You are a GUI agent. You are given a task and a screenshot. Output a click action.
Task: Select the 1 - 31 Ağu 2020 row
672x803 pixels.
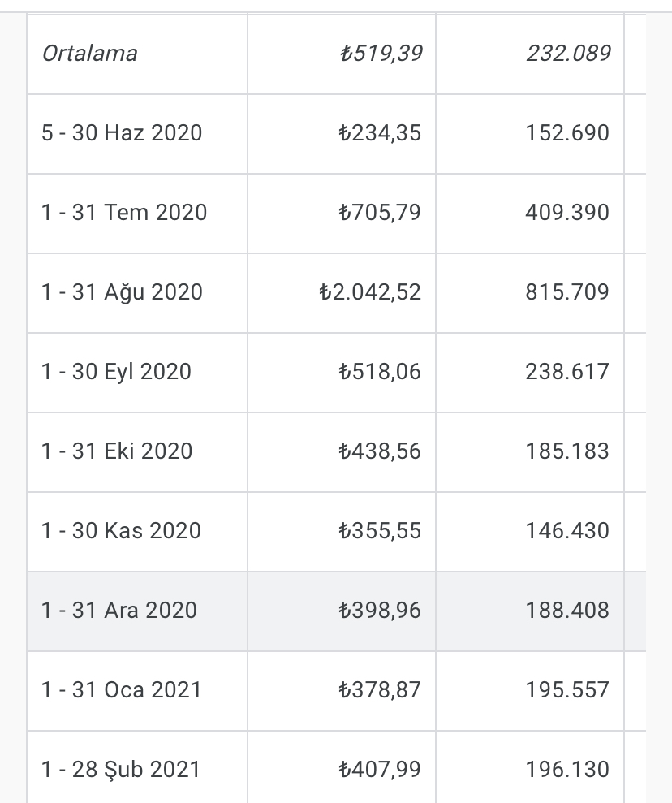(x=336, y=293)
